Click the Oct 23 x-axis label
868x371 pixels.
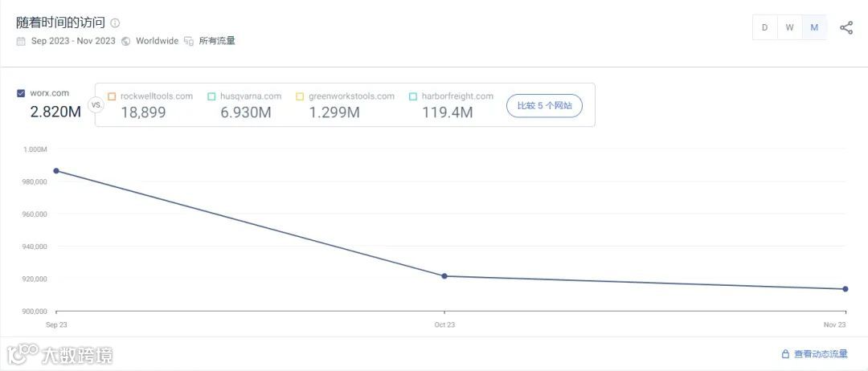pyautogui.click(x=444, y=325)
